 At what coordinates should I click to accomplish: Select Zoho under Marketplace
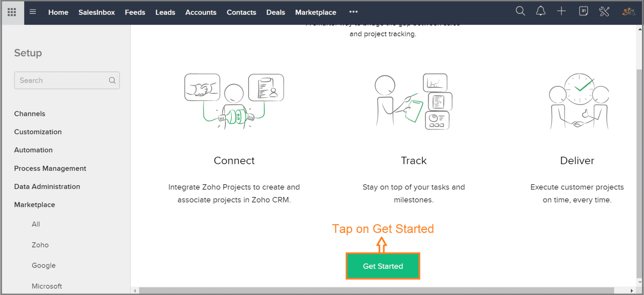coord(40,245)
